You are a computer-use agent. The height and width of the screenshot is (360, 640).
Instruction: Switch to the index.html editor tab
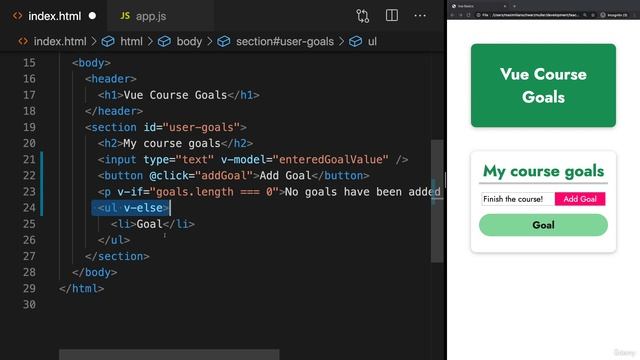pyautogui.click(x=54, y=16)
